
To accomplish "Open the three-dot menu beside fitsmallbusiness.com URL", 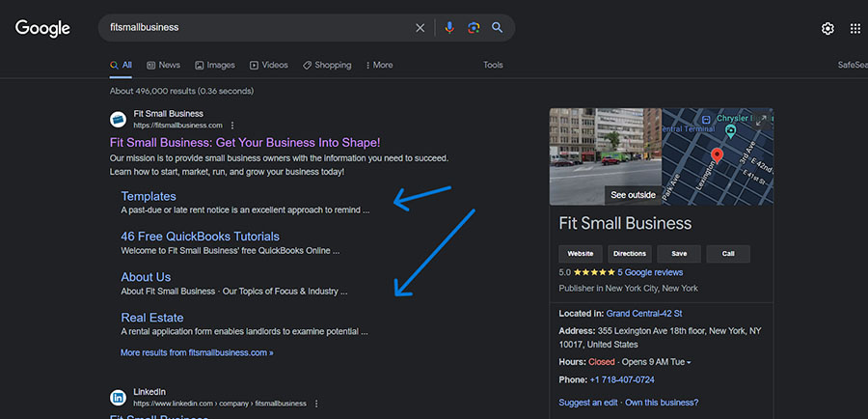I will point(232,126).
